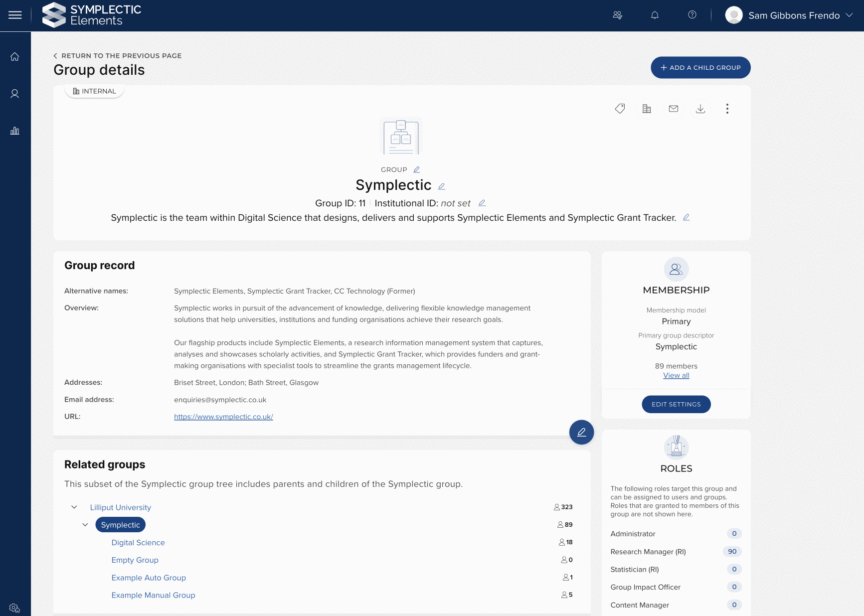The height and width of the screenshot is (616, 864).
Task: Open system settings gear in sidebar
Action: tap(14, 608)
